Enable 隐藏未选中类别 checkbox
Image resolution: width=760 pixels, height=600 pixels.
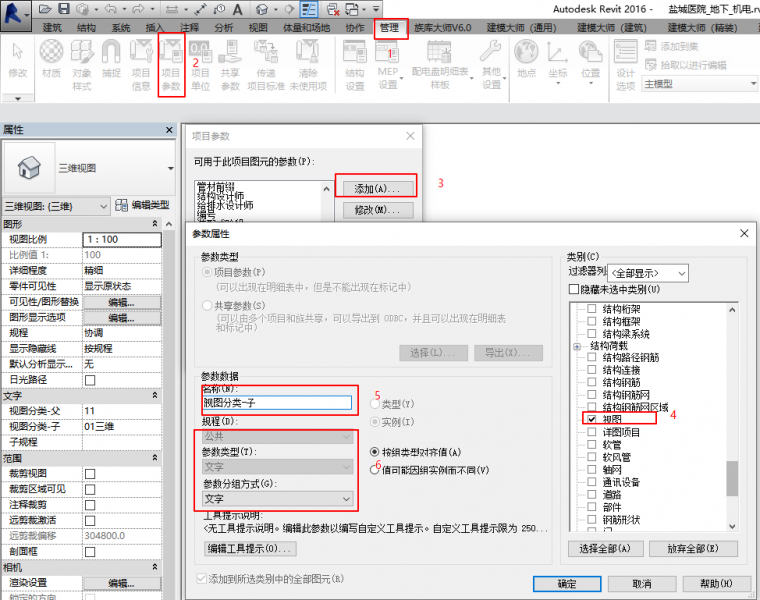[x=573, y=289]
